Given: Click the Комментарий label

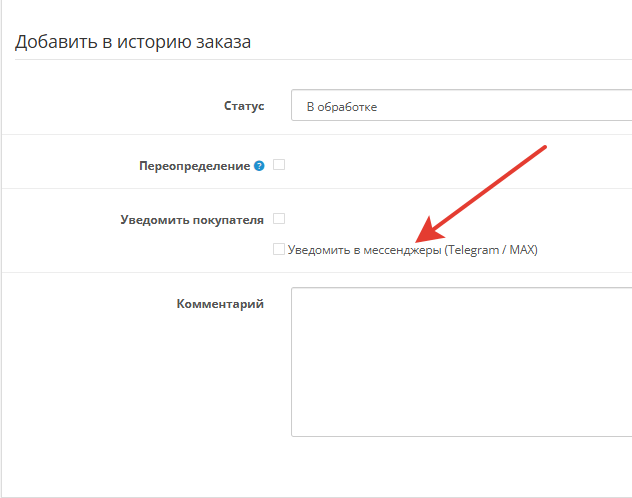Looking at the screenshot, I should 220,304.
